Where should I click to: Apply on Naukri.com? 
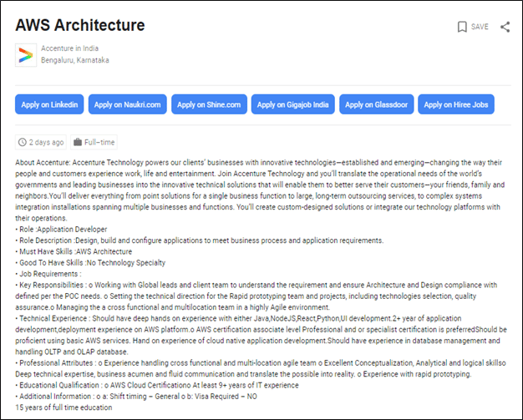pyautogui.click(x=128, y=104)
